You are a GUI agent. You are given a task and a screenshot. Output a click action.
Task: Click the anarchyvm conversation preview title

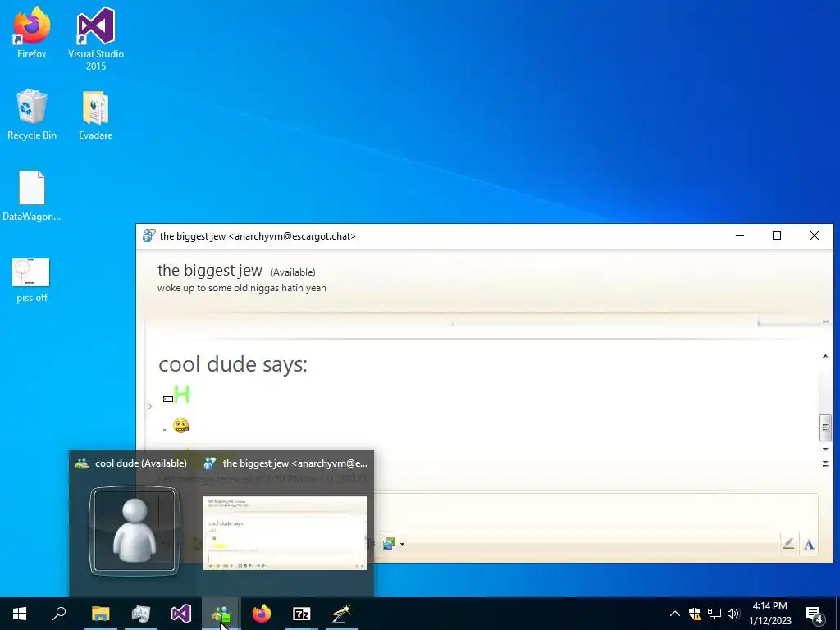(295, 463)
